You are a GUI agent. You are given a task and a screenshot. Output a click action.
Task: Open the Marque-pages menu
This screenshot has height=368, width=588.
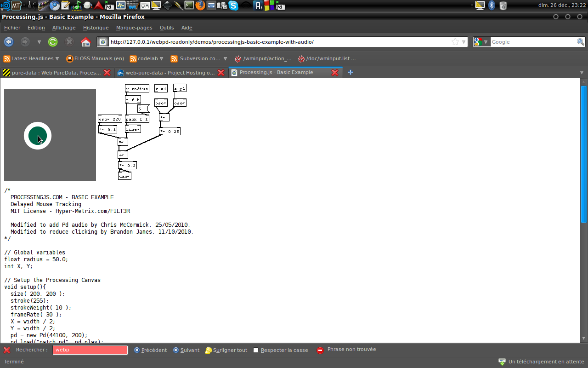[x=134, y=28]
